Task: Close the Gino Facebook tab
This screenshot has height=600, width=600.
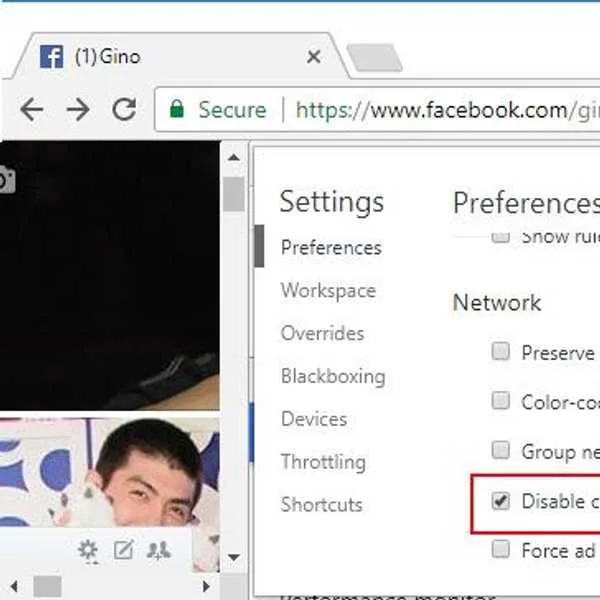Action: click(x=314, y=57)
